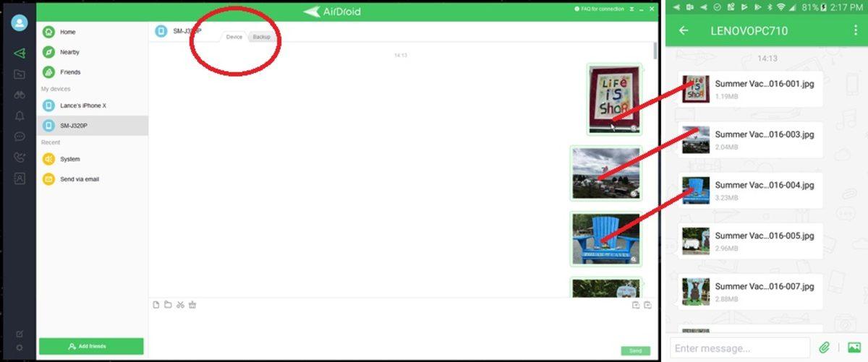Screen dimensions: 868x362
Task: Open the blue chair image thumbnail in chat
Action: 606,238
